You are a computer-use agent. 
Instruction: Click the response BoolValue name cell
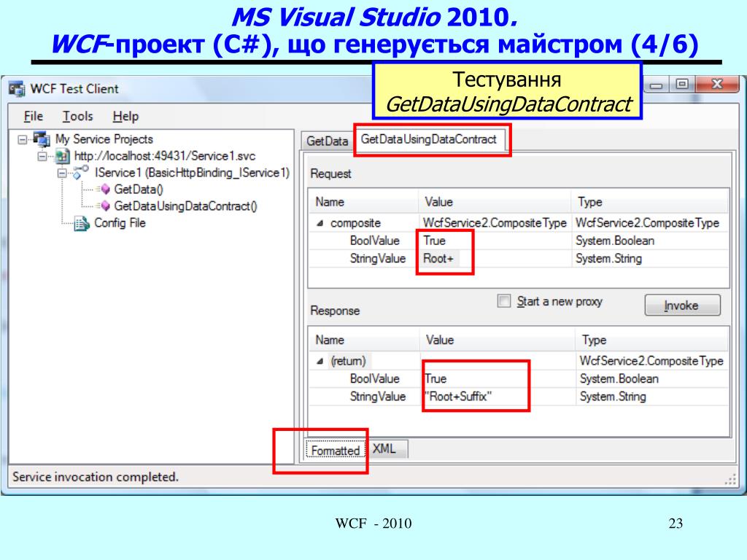click(x=374, y=378)
